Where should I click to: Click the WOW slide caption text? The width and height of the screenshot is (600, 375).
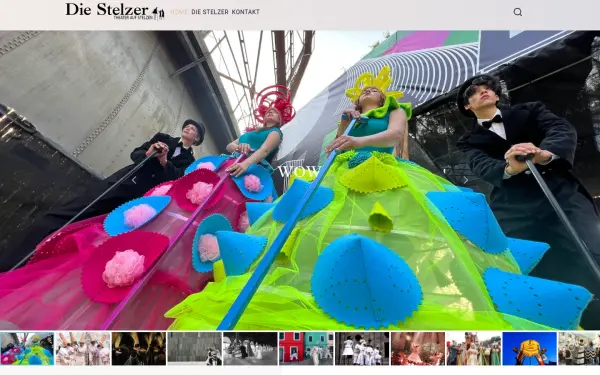coord(300,172)
